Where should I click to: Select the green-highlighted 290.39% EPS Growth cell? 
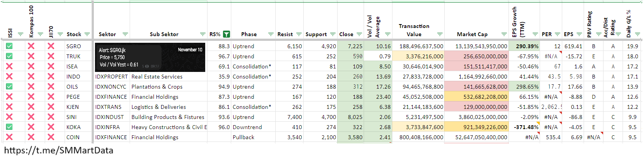pyautogui.click(x=527, y=46)
